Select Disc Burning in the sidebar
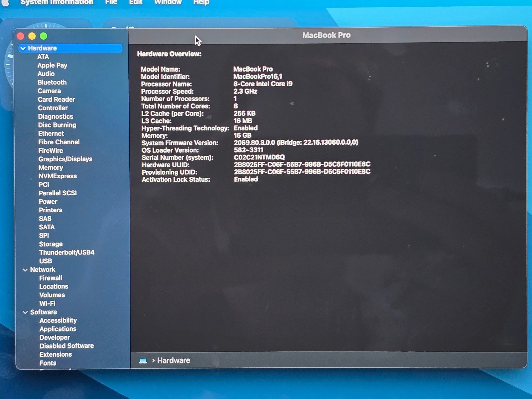The image size is (532, 399). click(57, 125)
